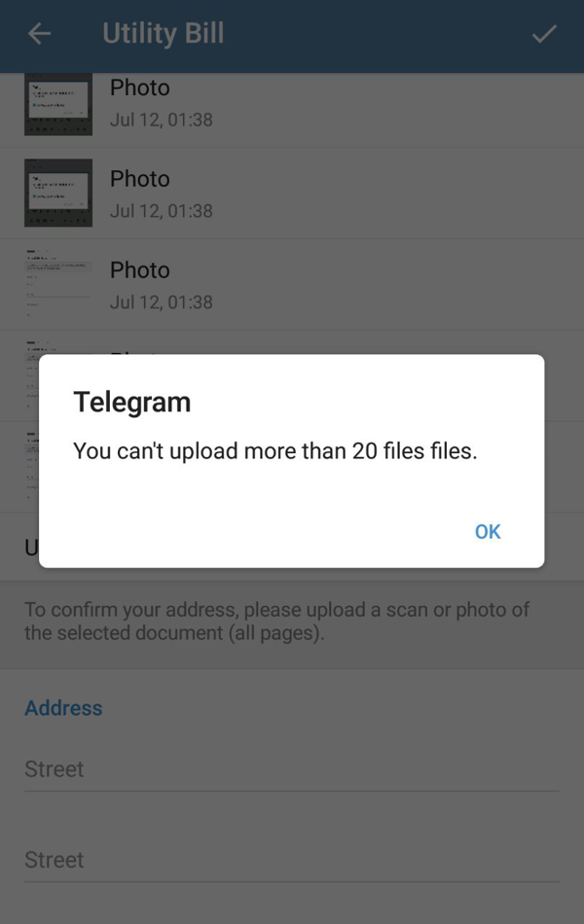Select the Address section heading

tap(63, 708)
